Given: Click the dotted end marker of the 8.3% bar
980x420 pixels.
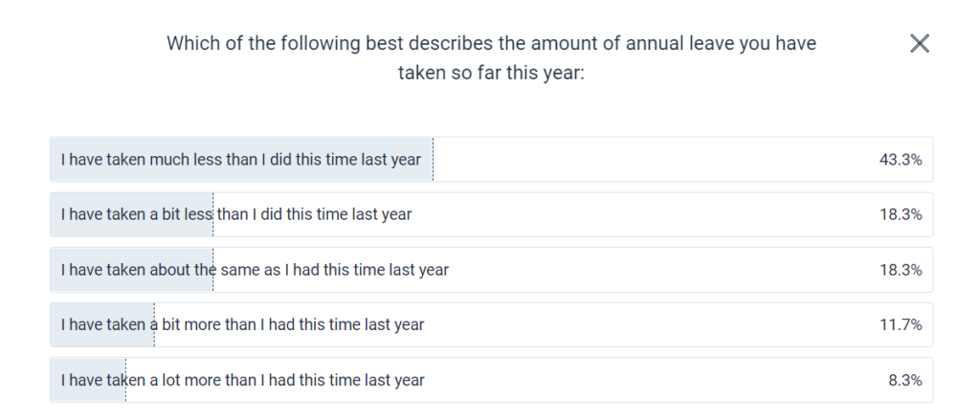Looking at the screenshot, I should point(124,381).
